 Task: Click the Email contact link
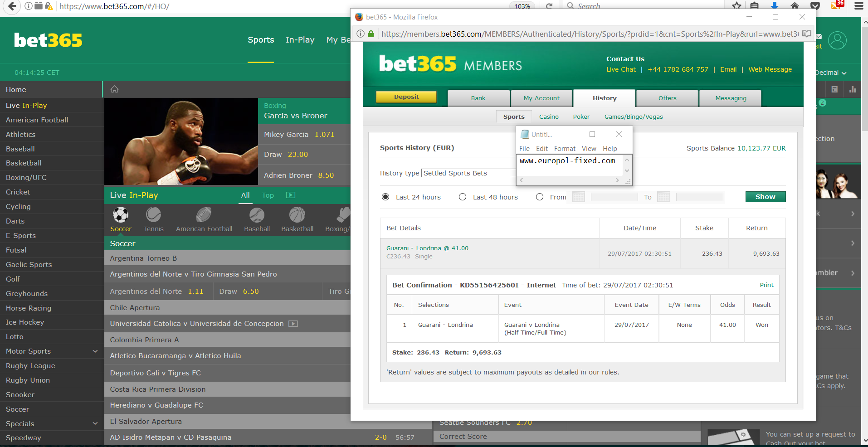point(728,69)
